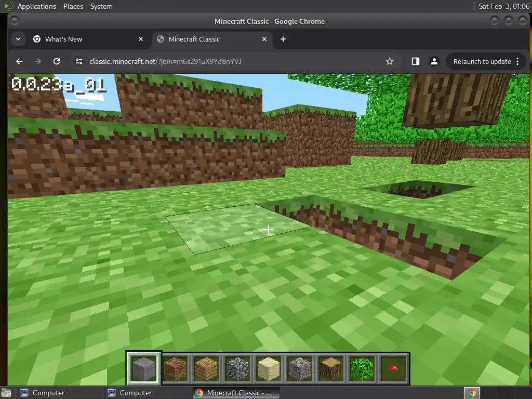This screenshot has width=532, height=399.
Task: Open the System menu
Action: point(101,6)
